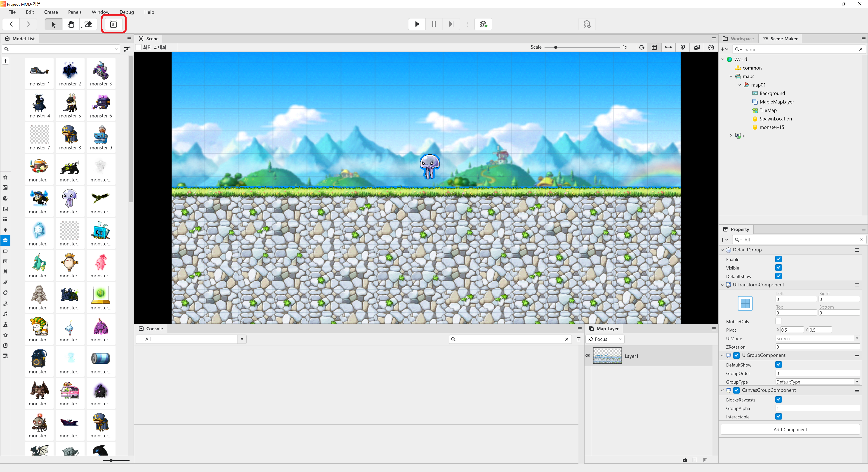The width and height of the screenshot is (868, 472).
Task: Enable the MobileOnly checkbox
Action: [x=778, y=321]
